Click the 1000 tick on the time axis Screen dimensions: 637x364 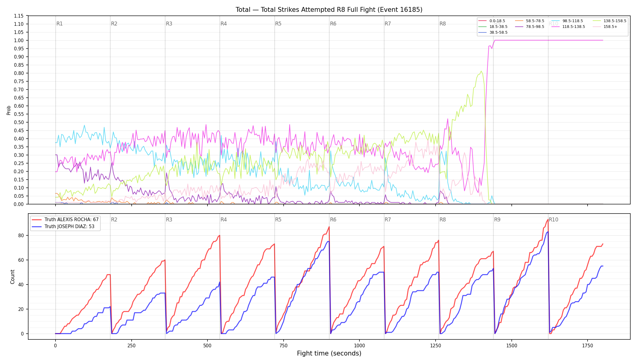coord(359,345)
